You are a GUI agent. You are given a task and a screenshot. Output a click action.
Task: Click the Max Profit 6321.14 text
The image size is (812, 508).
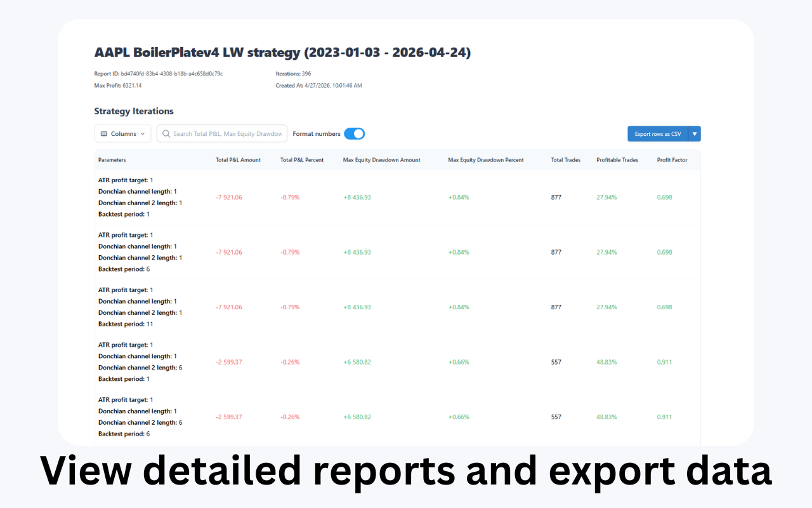pyautogui.click(x=118, y=85)
